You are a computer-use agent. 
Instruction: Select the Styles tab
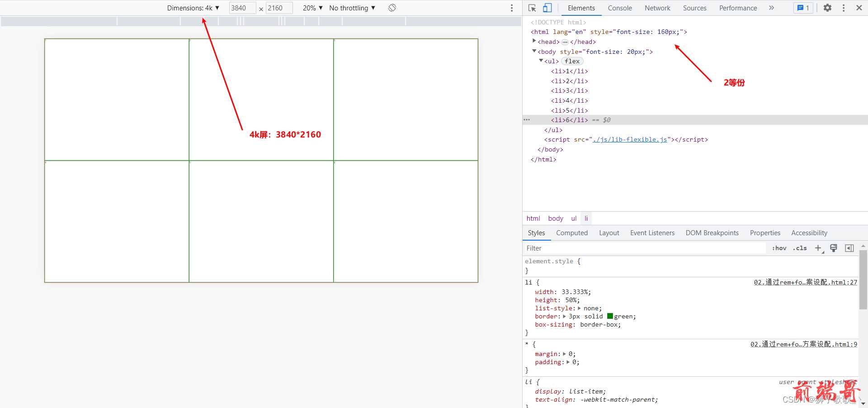[x=536, y=233]
